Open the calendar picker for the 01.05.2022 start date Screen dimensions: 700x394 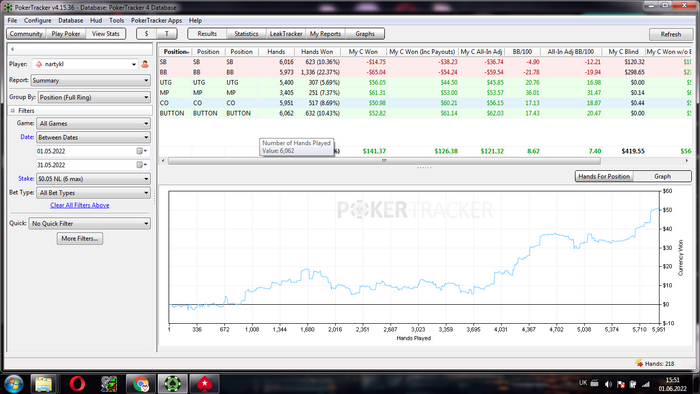coord(142,151)
